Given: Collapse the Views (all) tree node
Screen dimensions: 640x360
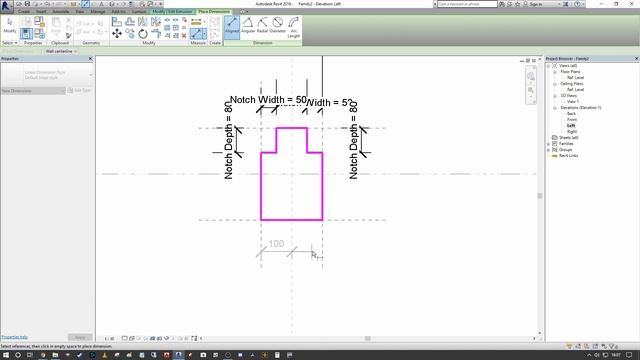Looking at the screenshot, I should click(549, 66).
